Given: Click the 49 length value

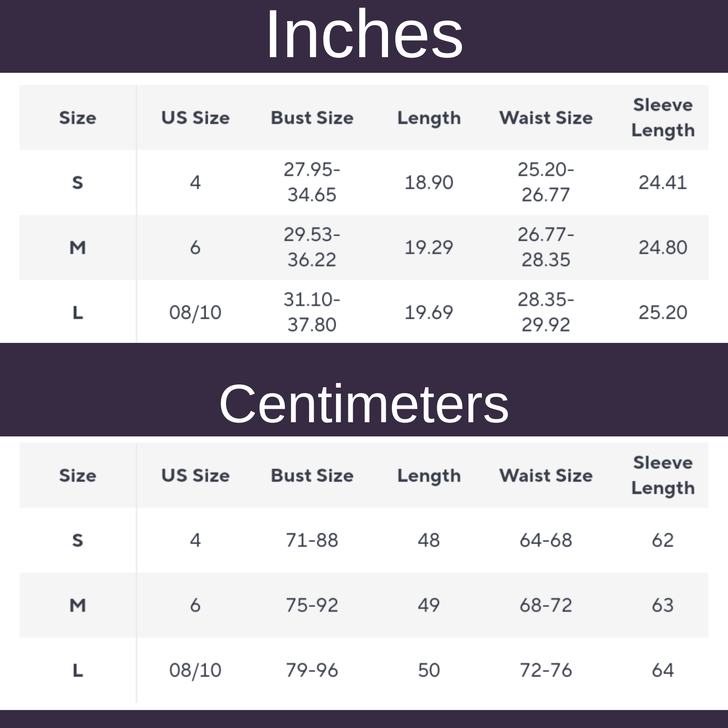Looking at the screenshot, I should click(429, 605).
